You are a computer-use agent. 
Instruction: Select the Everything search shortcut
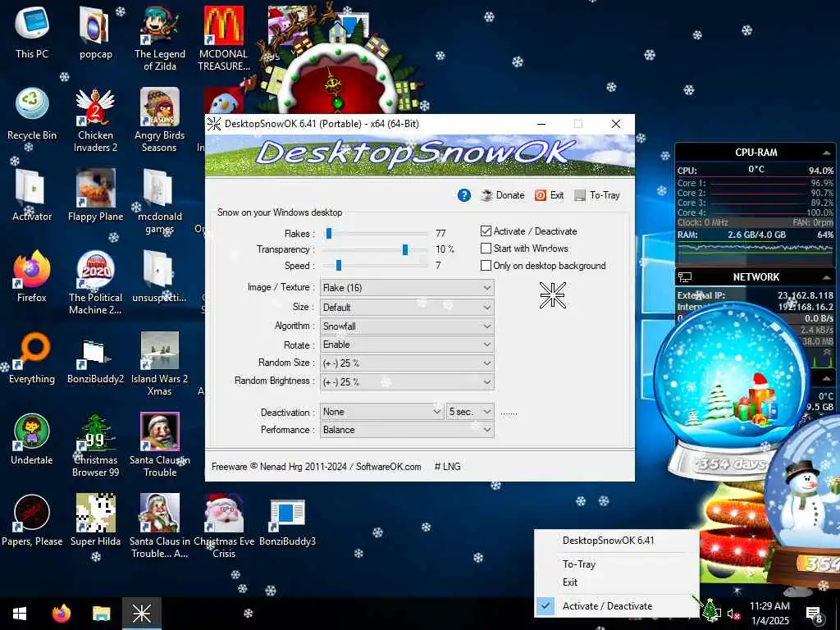(32, 358)
